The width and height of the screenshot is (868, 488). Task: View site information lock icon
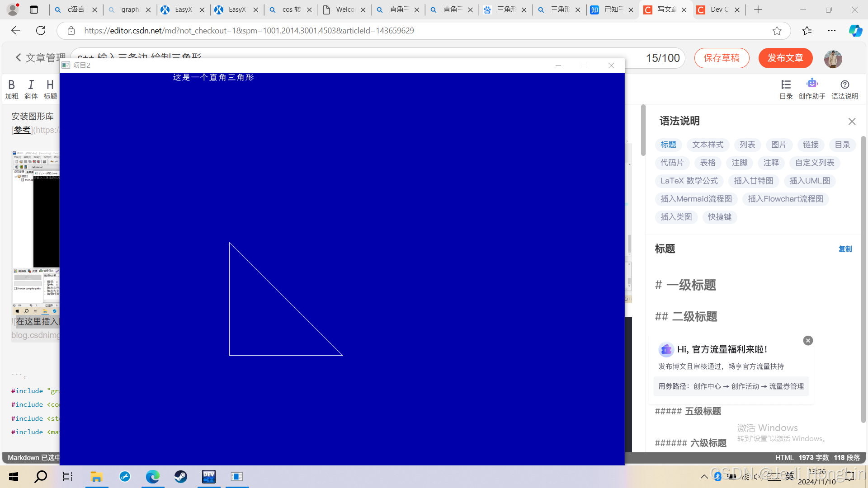[x=71, y=31]
